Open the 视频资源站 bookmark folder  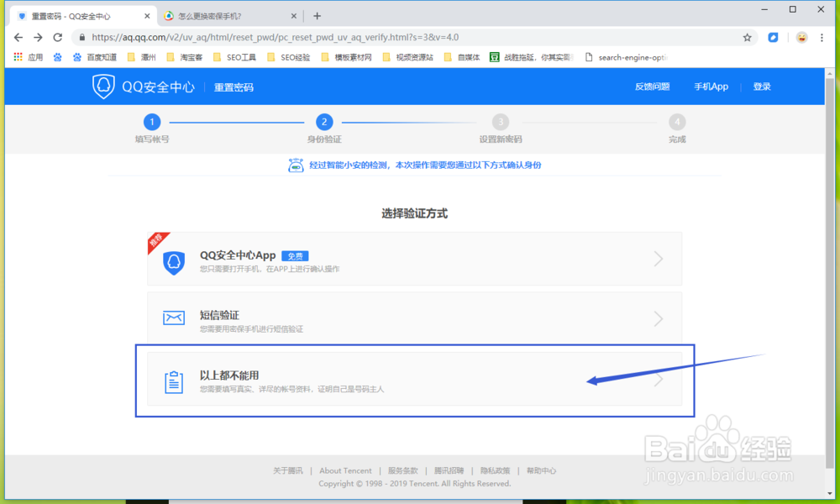click(x=407, y=57)
